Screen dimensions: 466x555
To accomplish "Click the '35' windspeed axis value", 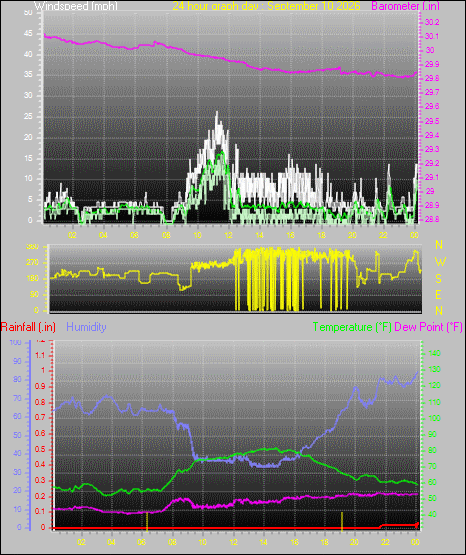I will 28,75.
